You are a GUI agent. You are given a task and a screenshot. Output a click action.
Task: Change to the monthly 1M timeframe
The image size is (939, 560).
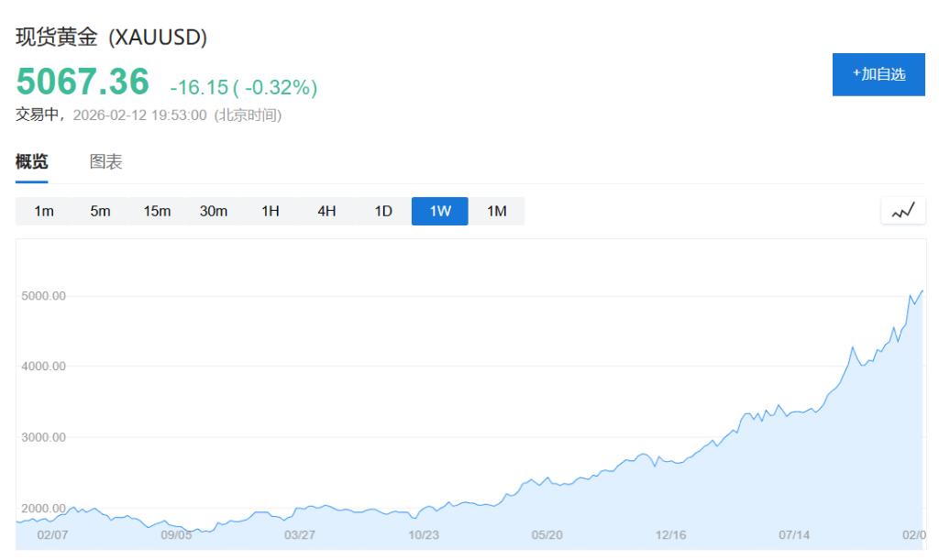(496, 211)
